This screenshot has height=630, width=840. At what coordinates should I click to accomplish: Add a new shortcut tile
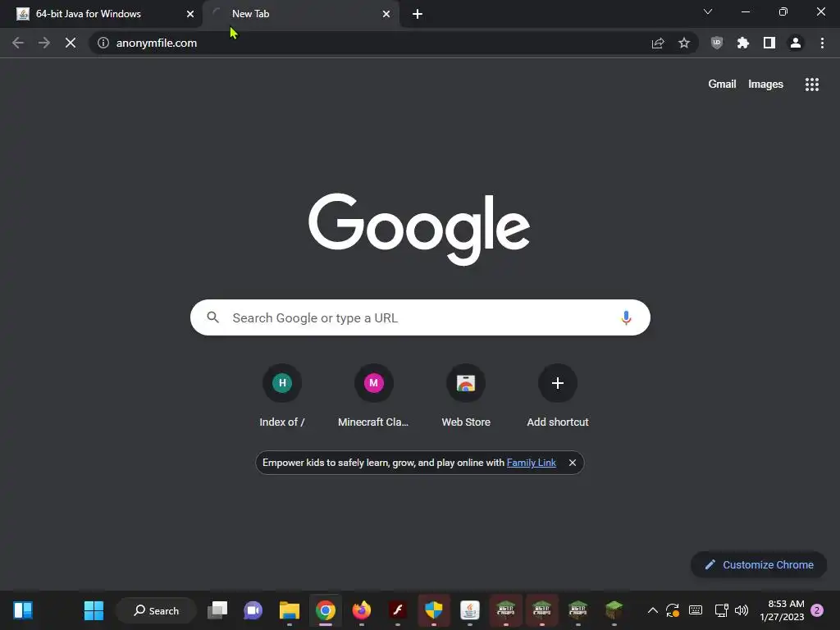tap(558, 395)
